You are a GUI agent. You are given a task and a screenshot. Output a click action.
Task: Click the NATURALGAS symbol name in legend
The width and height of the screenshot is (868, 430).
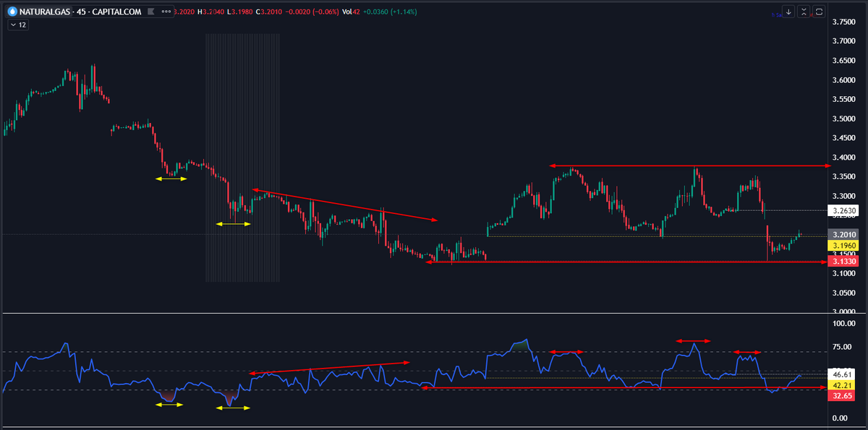coord(45,12)
